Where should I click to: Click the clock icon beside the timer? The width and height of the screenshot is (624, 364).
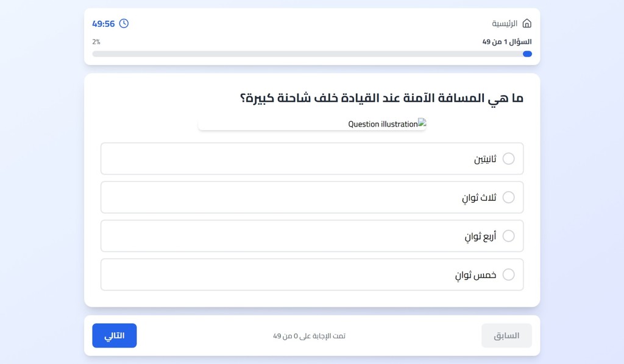point(124,24)
